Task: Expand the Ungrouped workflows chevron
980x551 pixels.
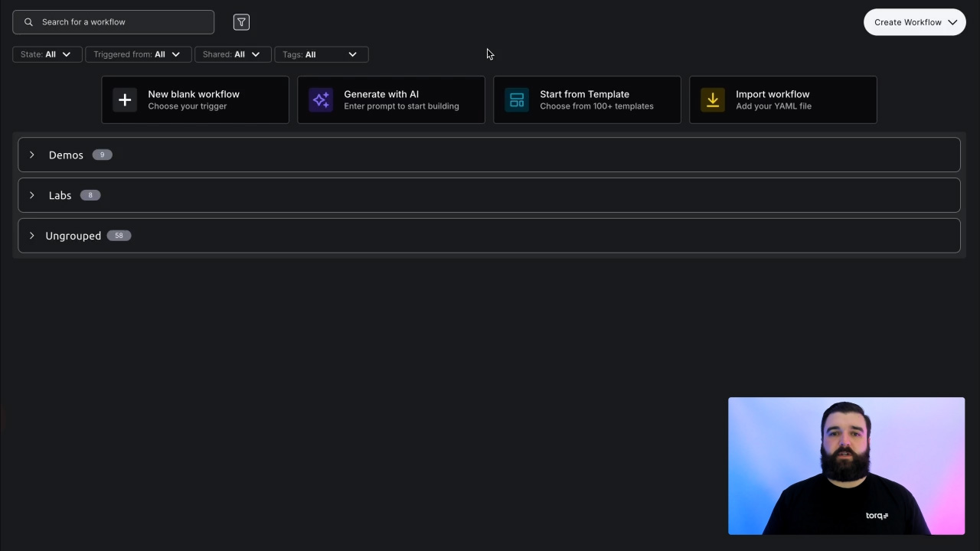Action: pos(32,236)
